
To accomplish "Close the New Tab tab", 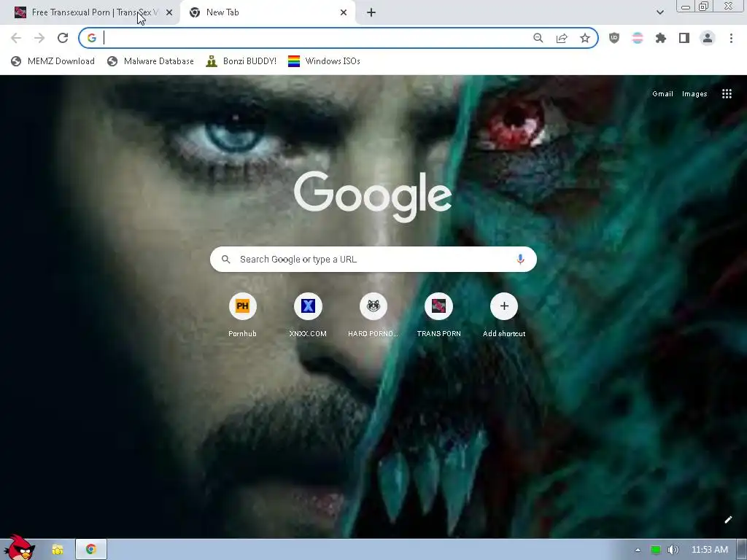I will pyautogui.click(x=344, y=12).
